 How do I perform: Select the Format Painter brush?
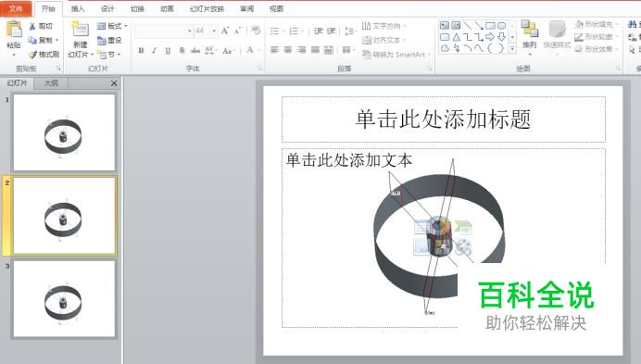[x=32, y=54]
